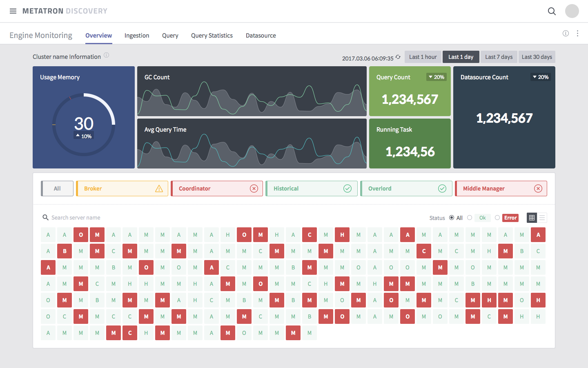Switch to the Datasource tab
The image size is (588, 368).
[x=261, y=36]
